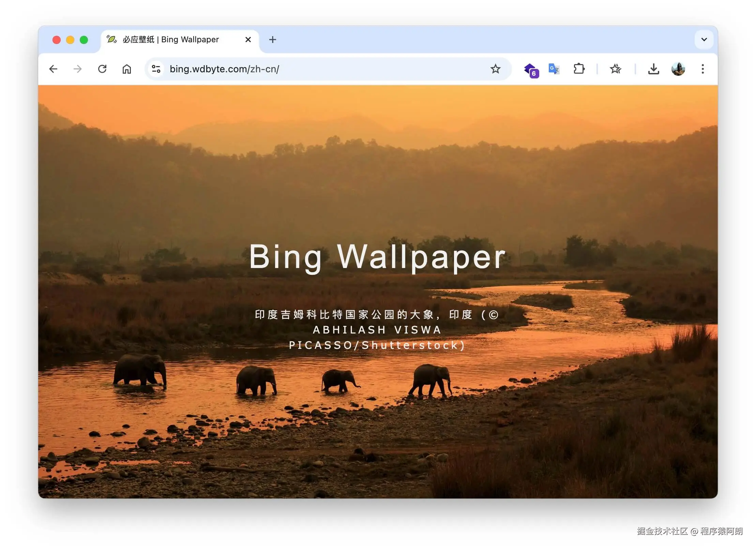Open the Chrome profile avatar

click(678, 69)
